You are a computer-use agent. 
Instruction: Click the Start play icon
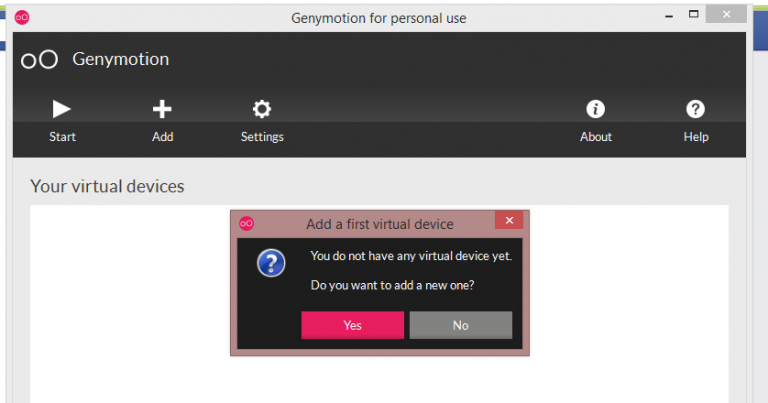pos(62,109)
